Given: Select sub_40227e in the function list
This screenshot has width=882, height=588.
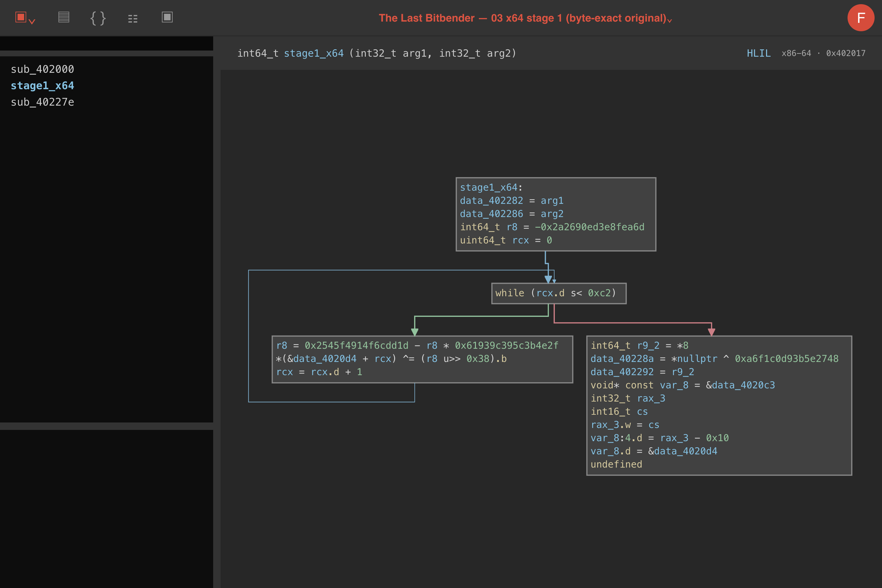Looking at the screenshot, I should pos(43,102).
